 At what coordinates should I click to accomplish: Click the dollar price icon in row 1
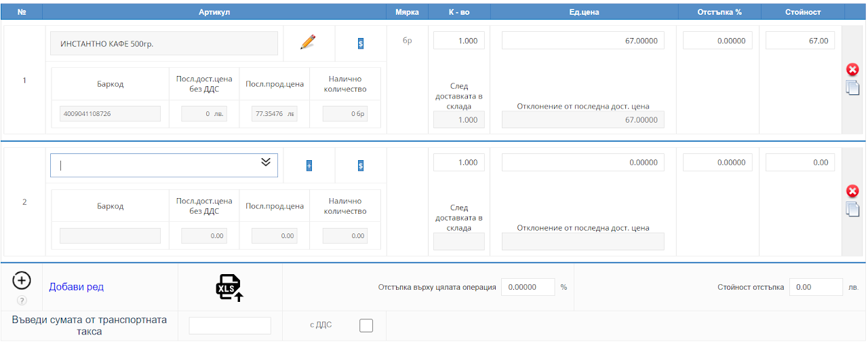point(361,43)
